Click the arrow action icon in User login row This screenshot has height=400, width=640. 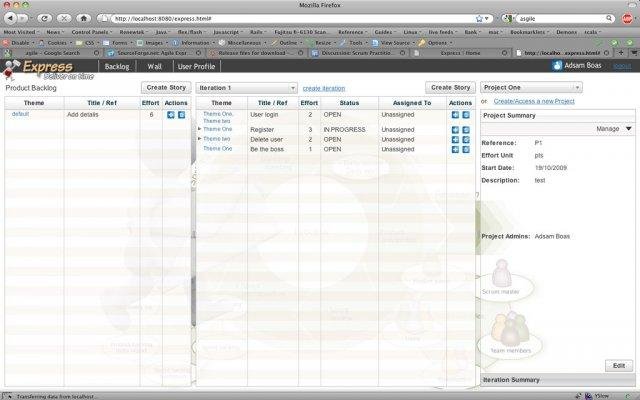pyautogui.click(x=455, y=115)
